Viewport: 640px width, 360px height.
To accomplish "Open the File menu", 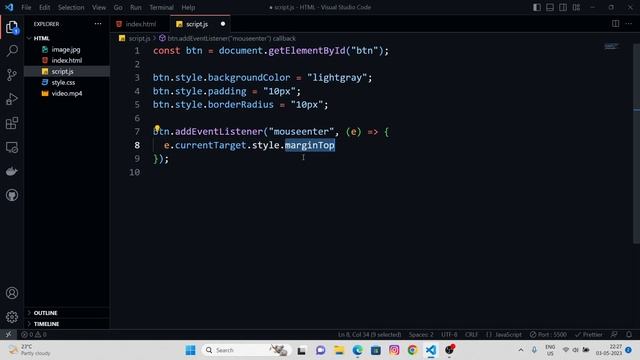I will [26, 7].
